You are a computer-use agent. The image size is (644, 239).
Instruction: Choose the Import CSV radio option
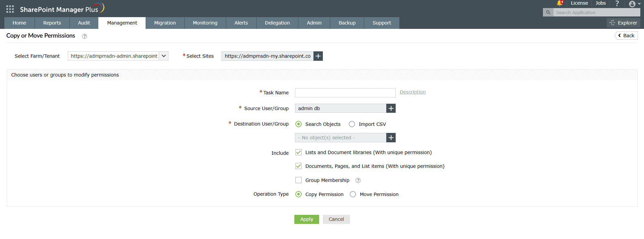[352, 124]
